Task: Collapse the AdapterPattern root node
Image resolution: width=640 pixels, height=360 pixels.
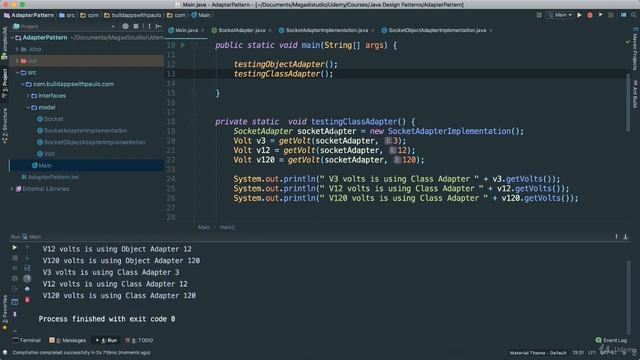Action: (12, 38)
